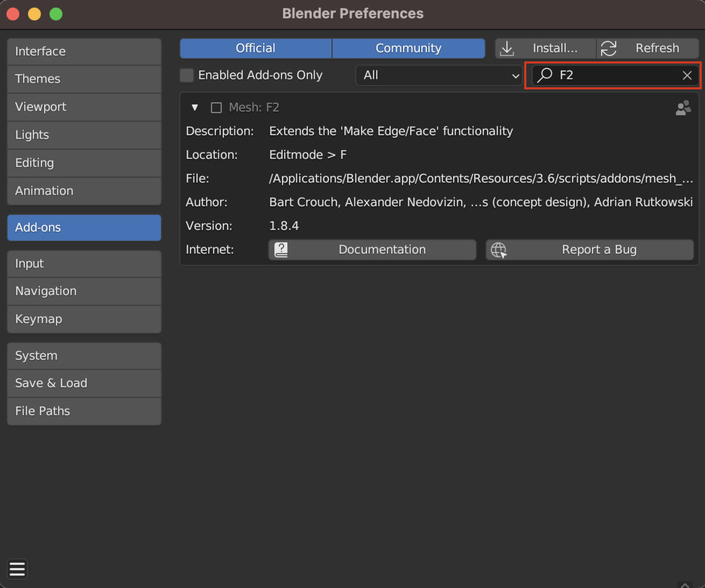Click the community add-on people icon
Viewport: 705px width, 588px height.
point(683,107)
